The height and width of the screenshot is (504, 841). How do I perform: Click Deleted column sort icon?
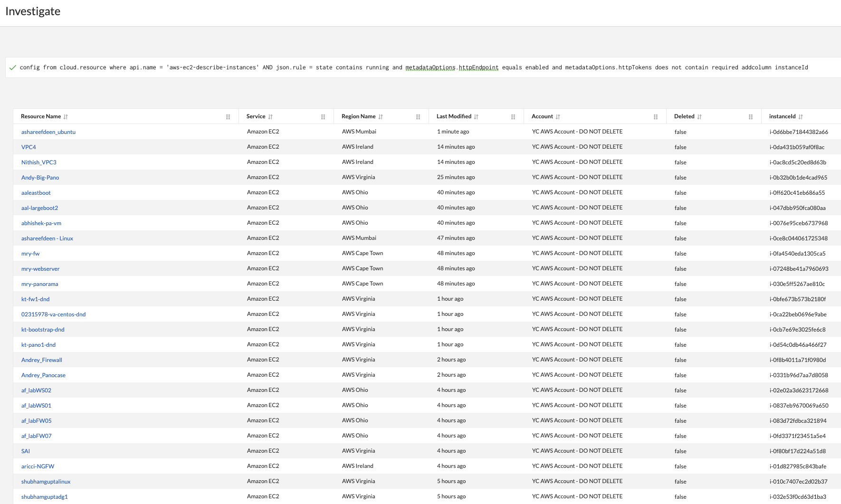(699, 117)
